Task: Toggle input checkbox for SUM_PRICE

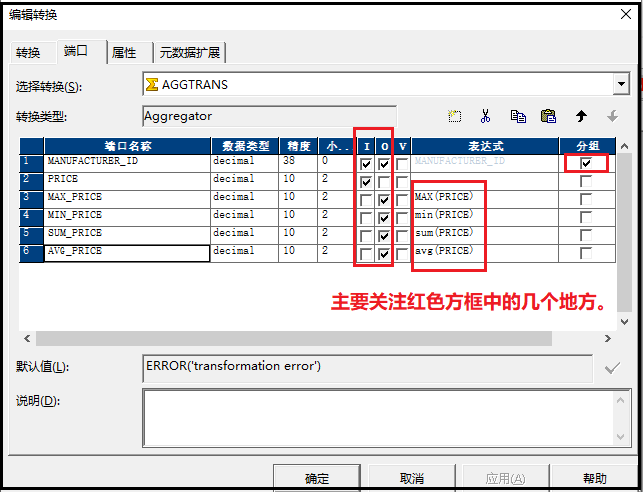Action: click(366, 236)
